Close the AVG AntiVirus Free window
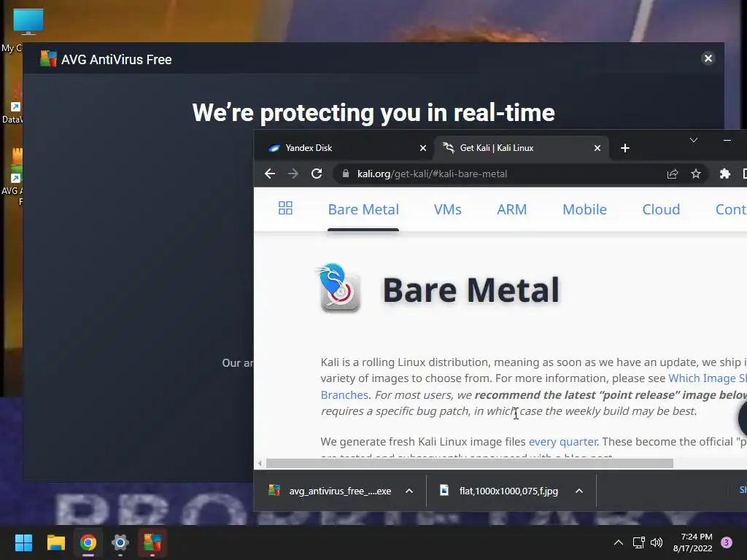Screen dimensions: 747x560 (x=708, y=58)
